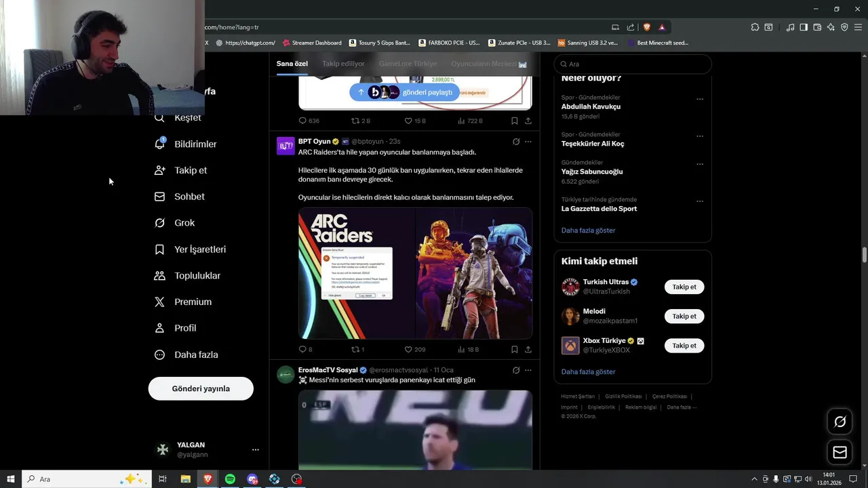Play the Messi panenka video
The image size is (868, 488).
point(415,430)
